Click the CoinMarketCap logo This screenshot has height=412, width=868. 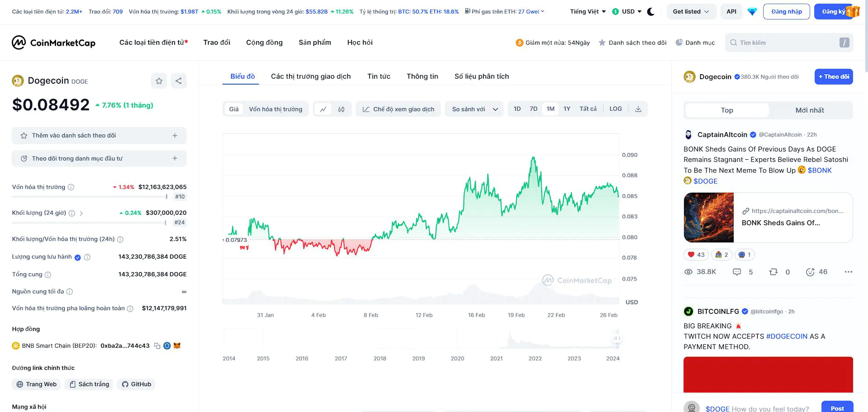[53, 43]
